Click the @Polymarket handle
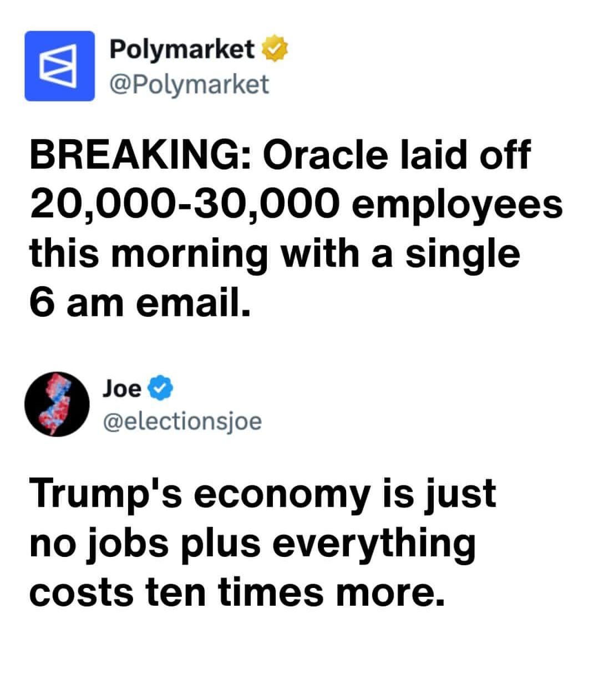599x700 pixels. (x=189, y=84)
